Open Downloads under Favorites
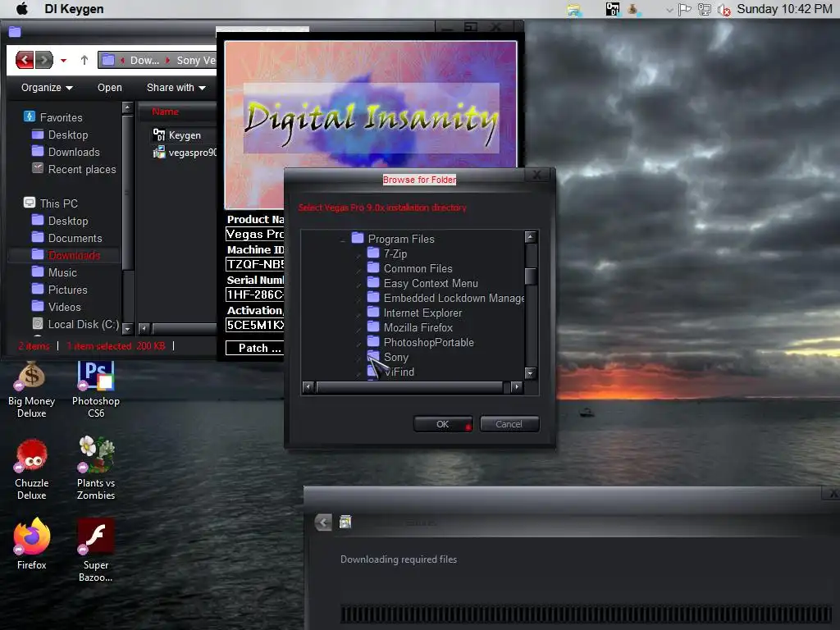 [x=66, y=152]
